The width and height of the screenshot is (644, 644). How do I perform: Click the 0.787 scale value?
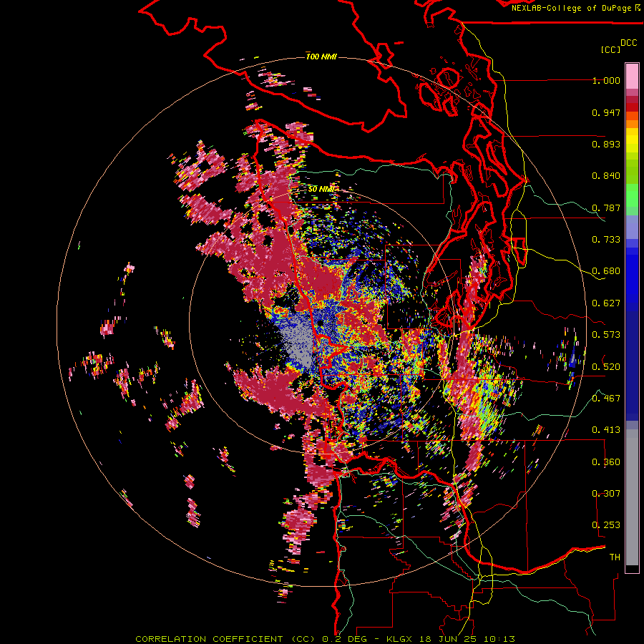[x=606, y=208]
